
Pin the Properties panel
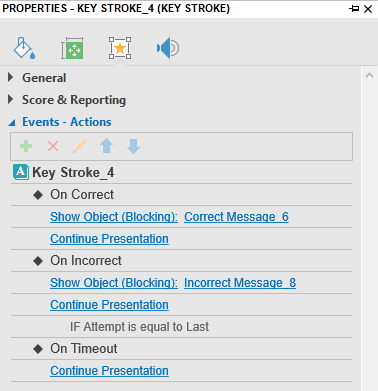coord(354,9)
